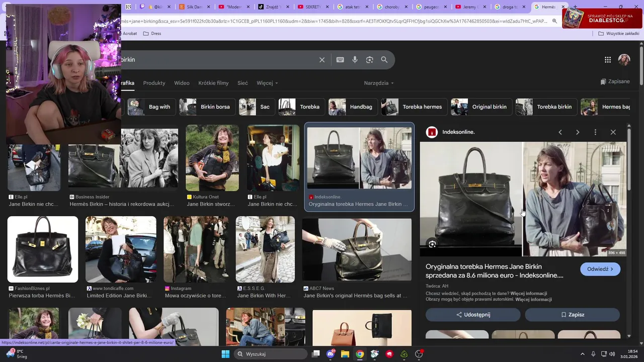Open File Explorer from the taskbar

coord(345,354)
